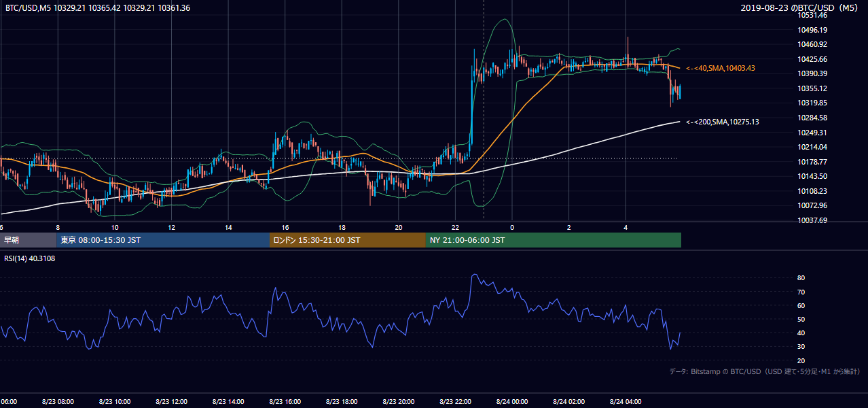Viewport: 868px width, 408px height.
Task: Click hour label 20 under the price chart
Action: tap(399, 227)
